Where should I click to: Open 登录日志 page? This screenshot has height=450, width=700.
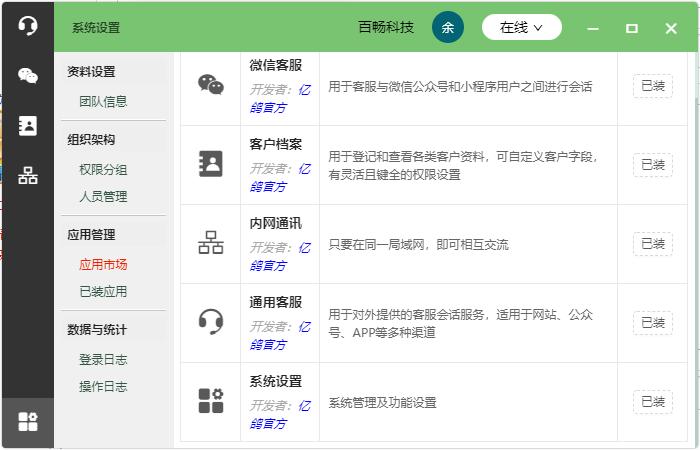click(103, 359)
